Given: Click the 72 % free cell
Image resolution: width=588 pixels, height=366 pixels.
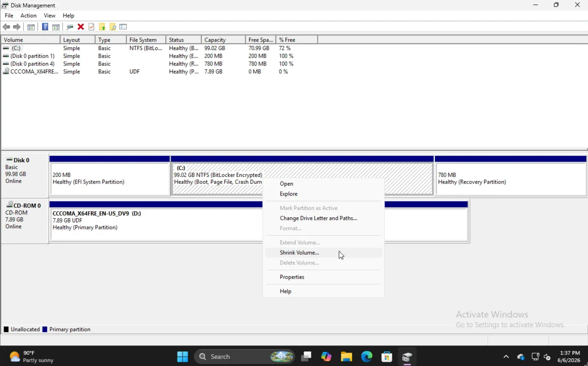Looking at the screenshot, I should [285, 48].
